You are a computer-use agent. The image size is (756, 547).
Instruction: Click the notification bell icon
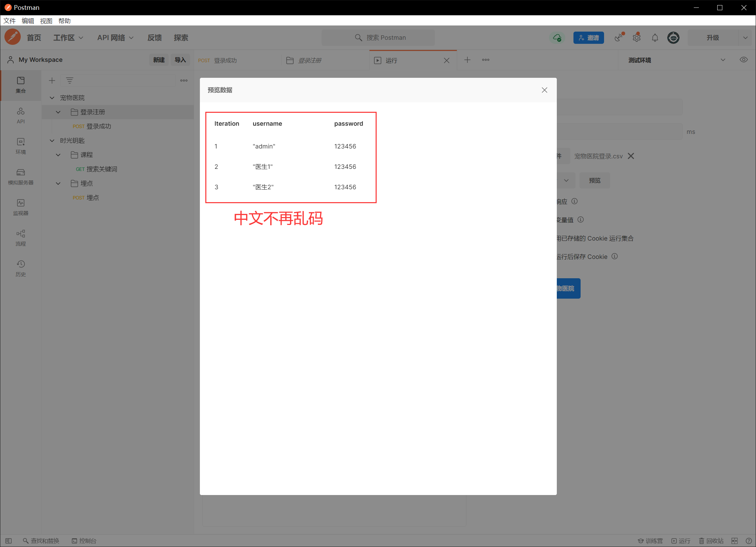(655, 38)
